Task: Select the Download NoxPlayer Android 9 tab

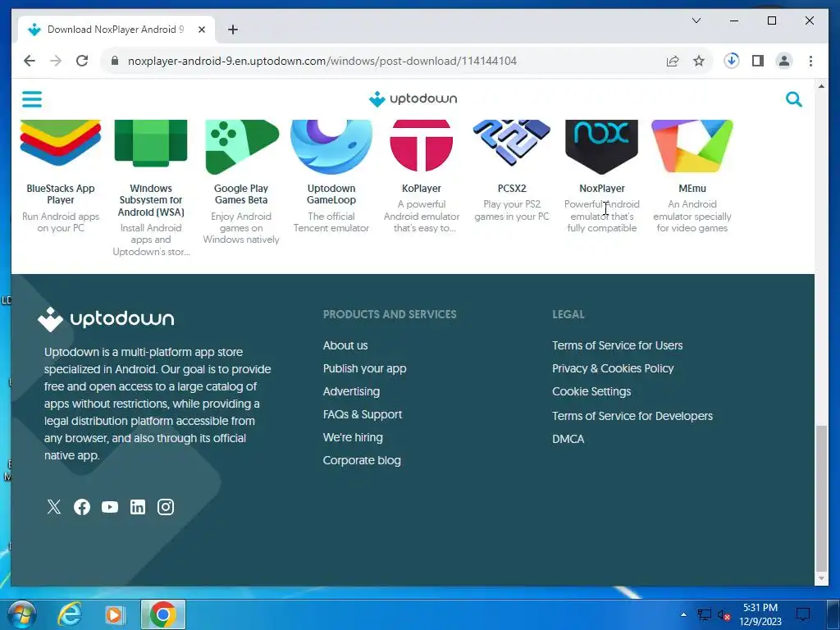Action: pos(116,30)
